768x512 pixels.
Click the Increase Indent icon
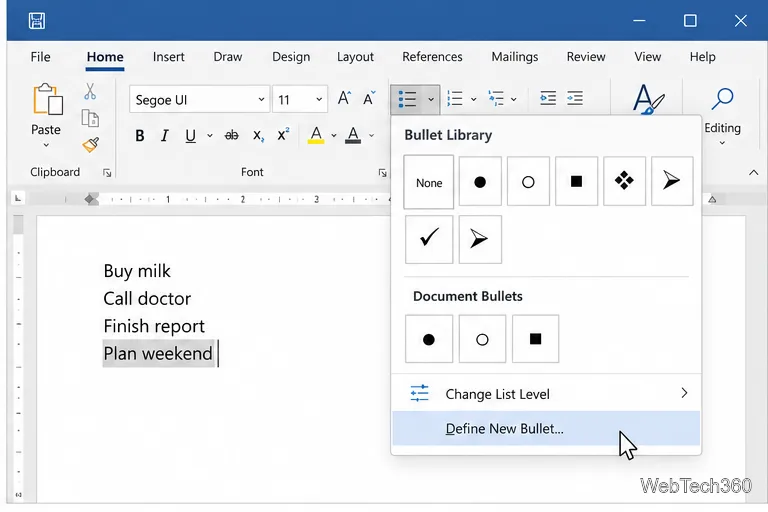pyautogui.click(x=575, y=98)
